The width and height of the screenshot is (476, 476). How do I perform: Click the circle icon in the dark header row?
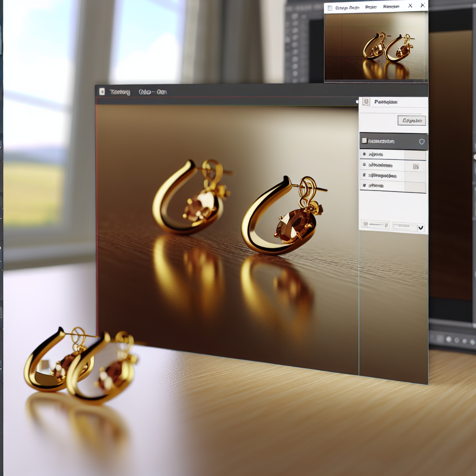pos(422,141)
